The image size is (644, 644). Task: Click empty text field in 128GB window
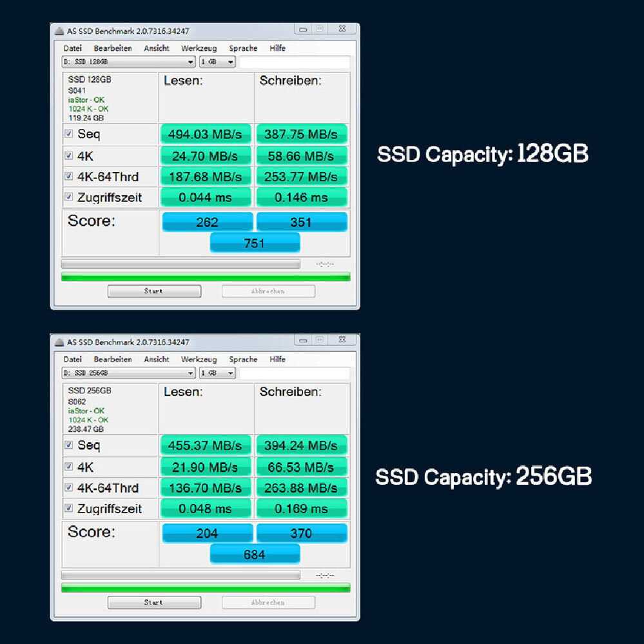coord(295,62)
